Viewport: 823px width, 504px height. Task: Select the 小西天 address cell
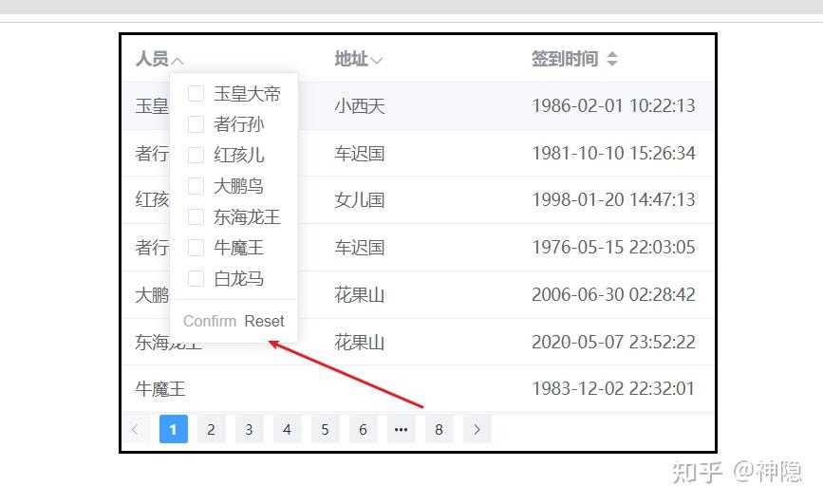pyautogui.click(x=360, y=106)
